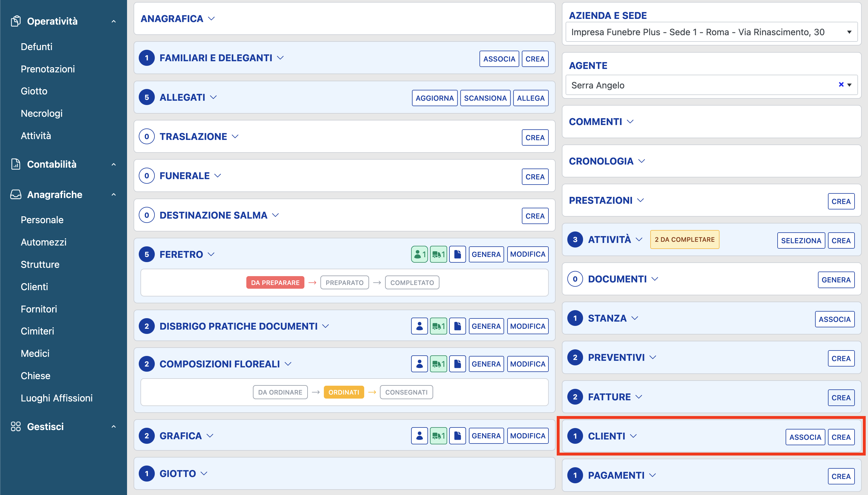Screen dimensions: 868x495
Task: Go to Fornitori in the sidebar
Action: [x=39, y=309]
